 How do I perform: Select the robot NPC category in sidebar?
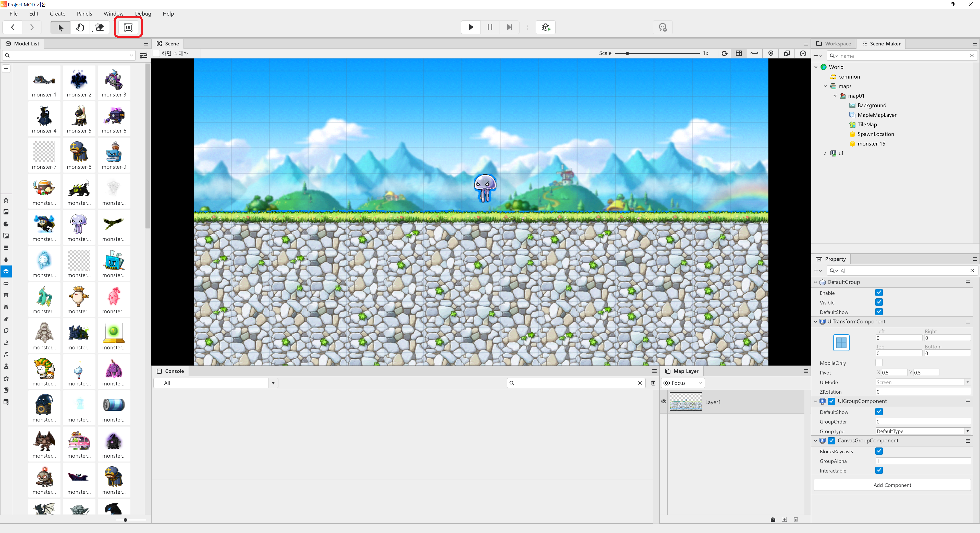[6, 283]
